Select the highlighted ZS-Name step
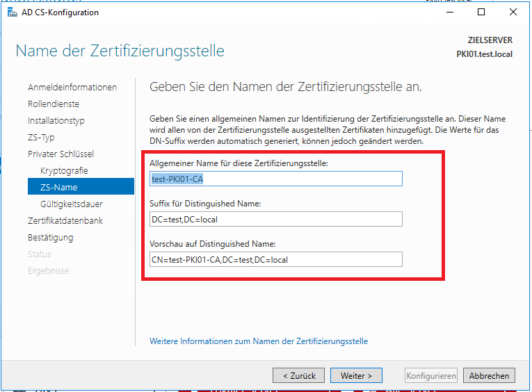Image resolution: width=532 pixels, height=392 pixels. 59,188
